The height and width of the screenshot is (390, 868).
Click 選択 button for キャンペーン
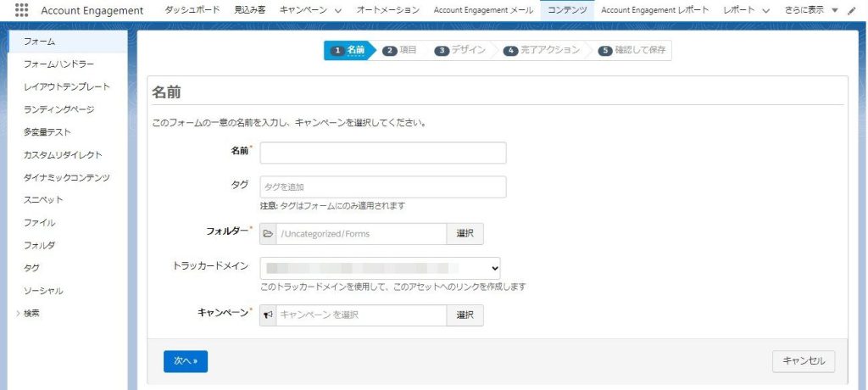click(465, 315)
